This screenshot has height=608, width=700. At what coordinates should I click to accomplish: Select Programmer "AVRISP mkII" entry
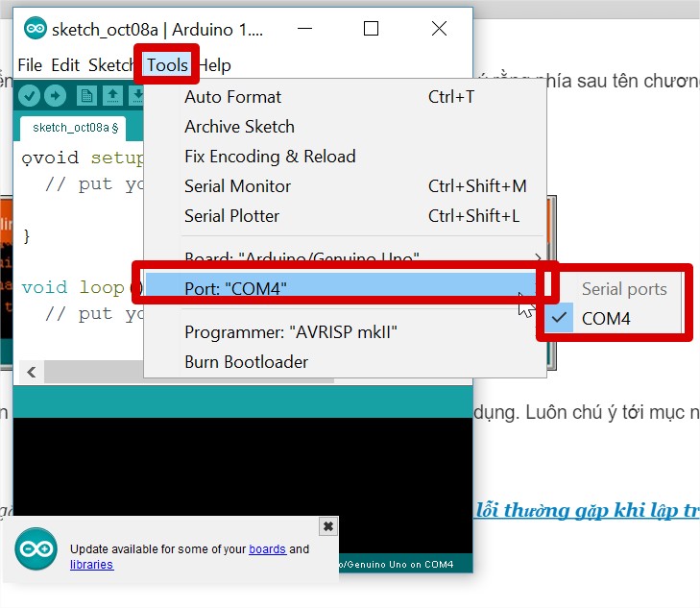(x=345, y=332)
